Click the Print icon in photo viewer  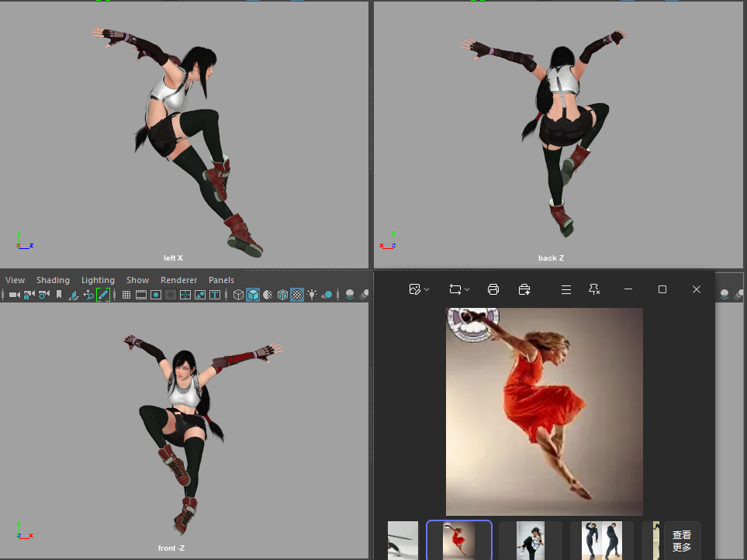[493, 289]
